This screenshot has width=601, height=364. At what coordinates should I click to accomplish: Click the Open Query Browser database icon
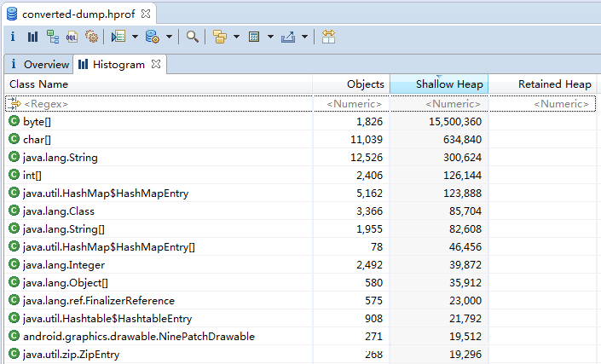[152, 37]
